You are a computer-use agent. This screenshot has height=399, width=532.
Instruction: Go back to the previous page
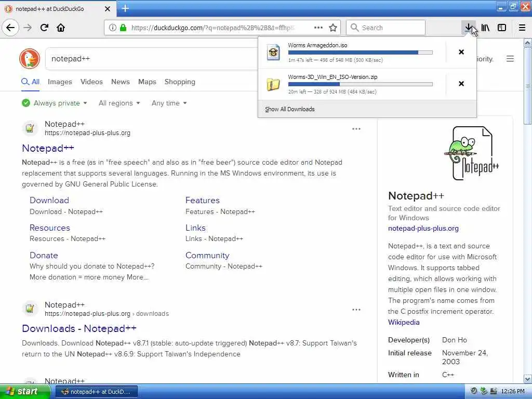[10, 28]
